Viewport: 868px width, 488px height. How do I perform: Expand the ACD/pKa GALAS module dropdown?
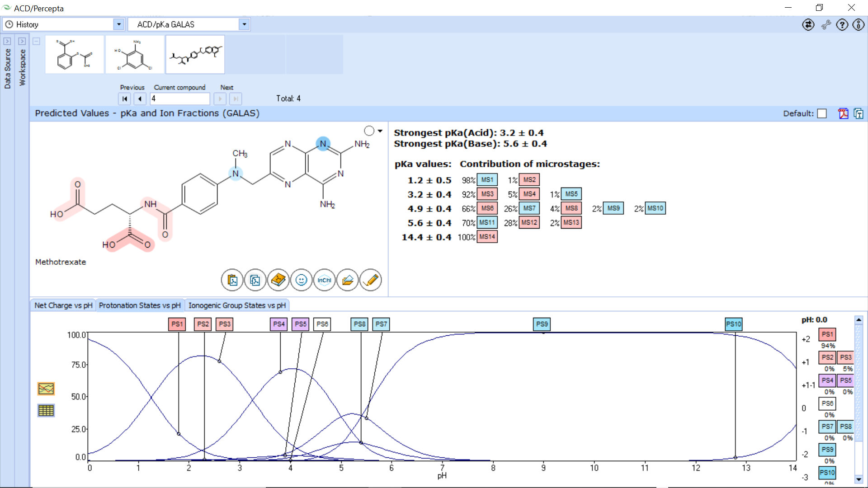point(244,24)
